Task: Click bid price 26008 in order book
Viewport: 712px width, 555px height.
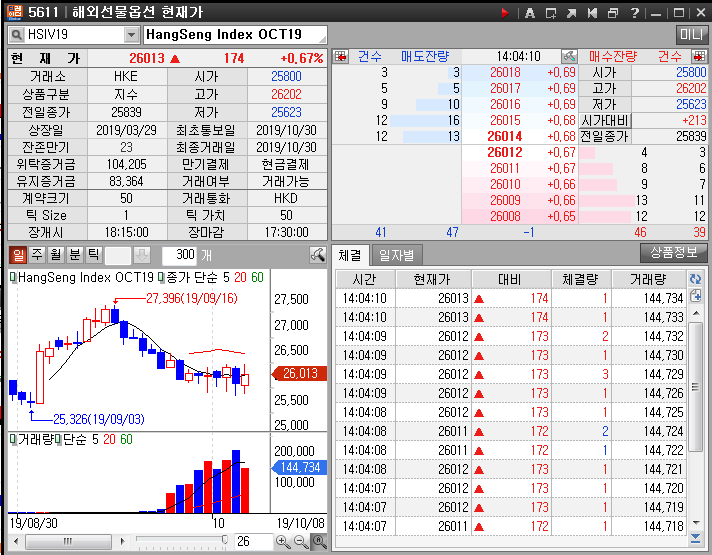Action: (x=505, y=216)
